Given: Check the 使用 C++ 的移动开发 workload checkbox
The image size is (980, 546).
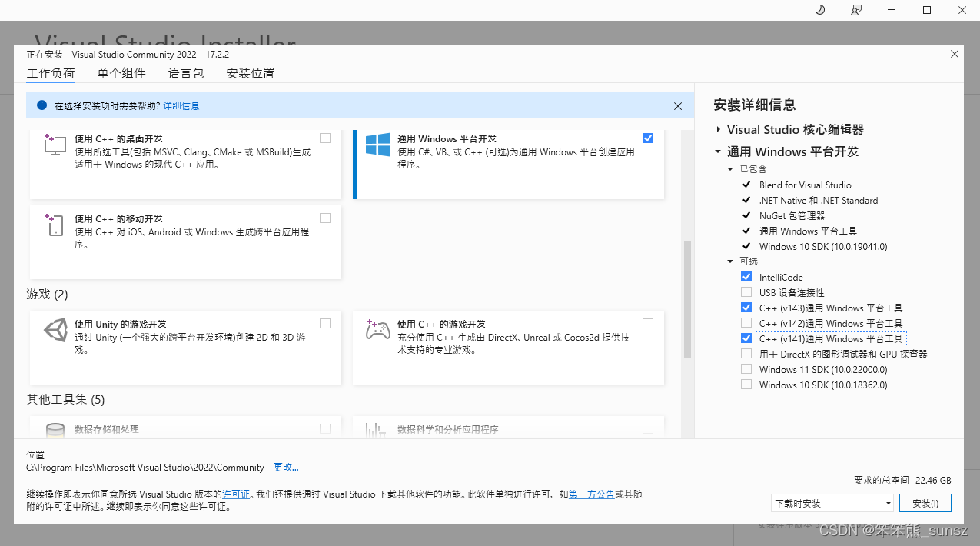Looking at the screenshot, I should (325, 218).
